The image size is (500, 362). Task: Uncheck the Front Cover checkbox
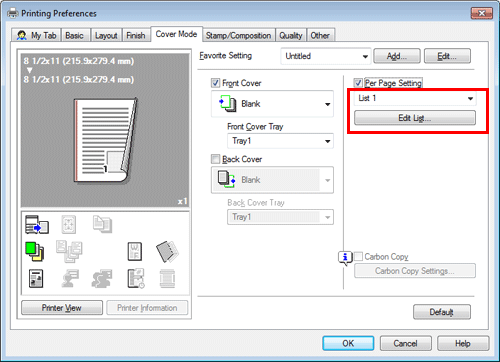coord(215,83)
